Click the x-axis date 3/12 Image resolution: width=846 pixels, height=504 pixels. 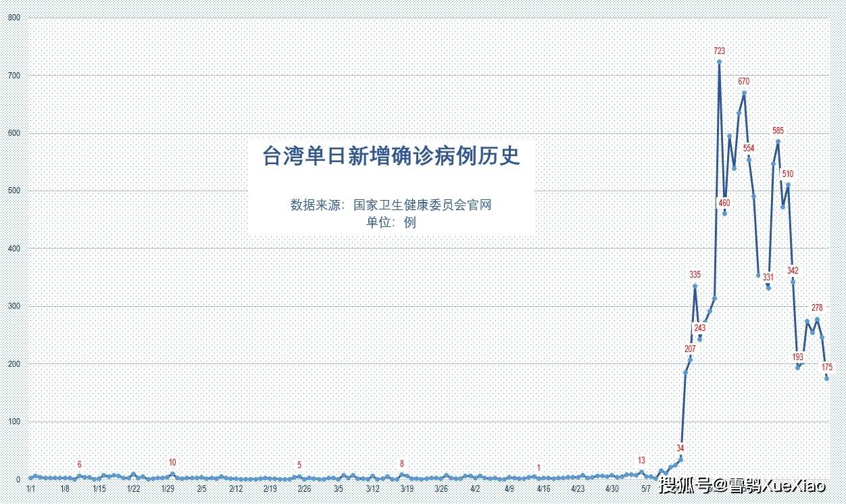(x=372, y=488)
